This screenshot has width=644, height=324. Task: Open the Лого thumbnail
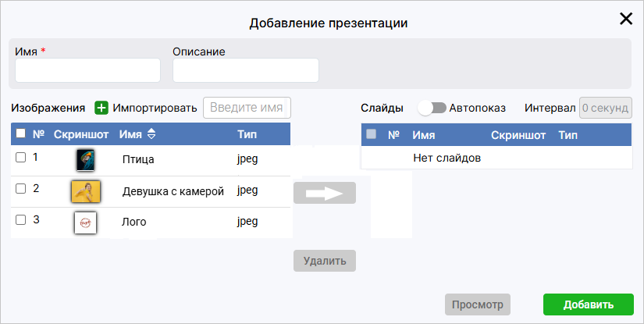click(85, 223)
